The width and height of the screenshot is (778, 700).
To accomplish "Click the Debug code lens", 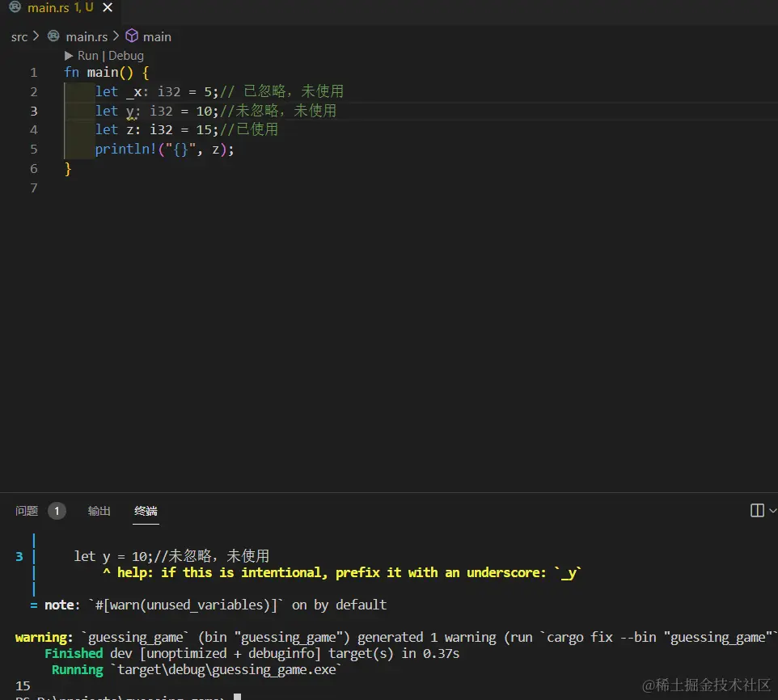I will [126, 56].
